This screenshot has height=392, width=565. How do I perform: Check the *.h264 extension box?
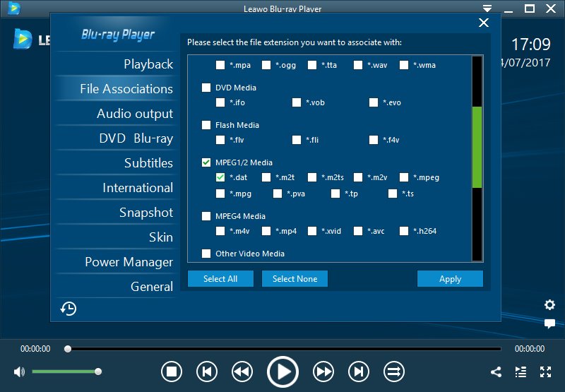pos(404,231)
